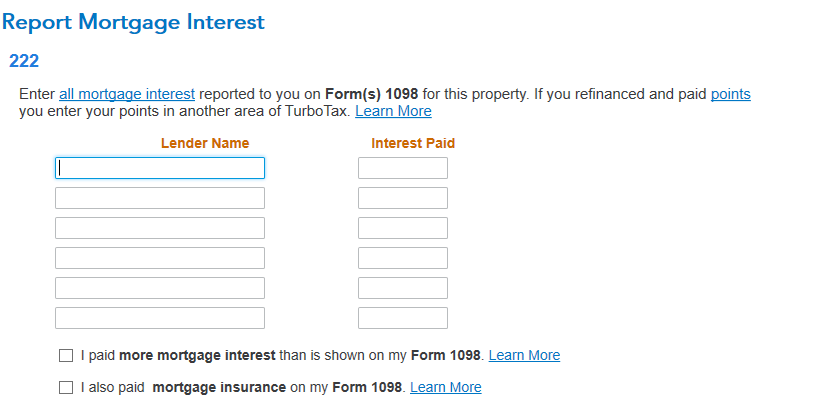Click the sixth Interest Paid field
823x410 pixels.
click(x=403, y=318)
